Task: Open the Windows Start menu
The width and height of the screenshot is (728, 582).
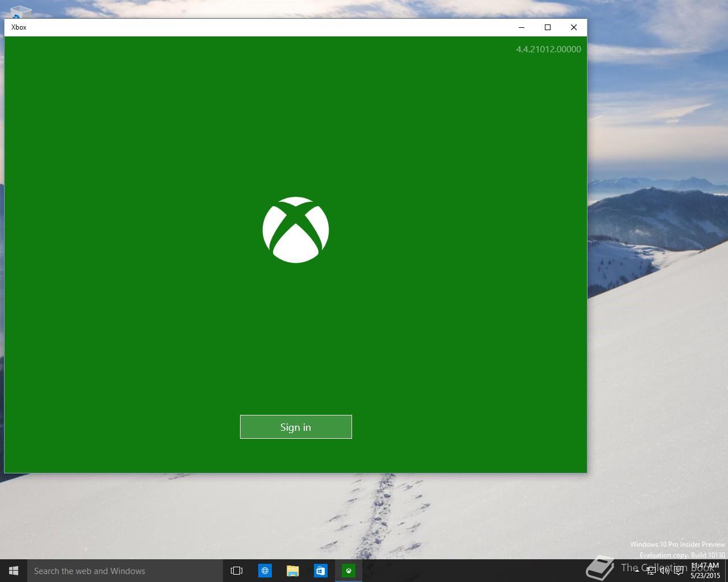Action: (x=14, y=571)
